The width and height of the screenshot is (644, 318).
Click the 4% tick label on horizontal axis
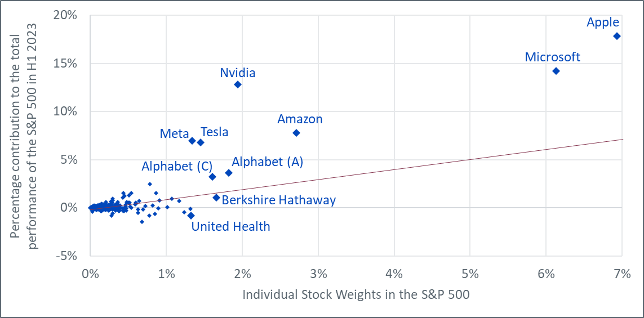coord(394,275)
